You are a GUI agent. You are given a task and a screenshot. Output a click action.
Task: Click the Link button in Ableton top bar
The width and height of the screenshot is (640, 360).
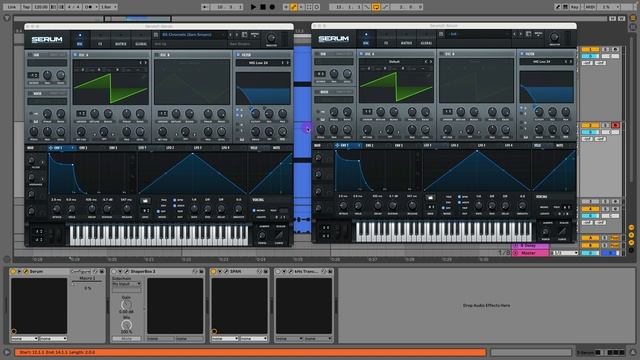tap(12, 7)
